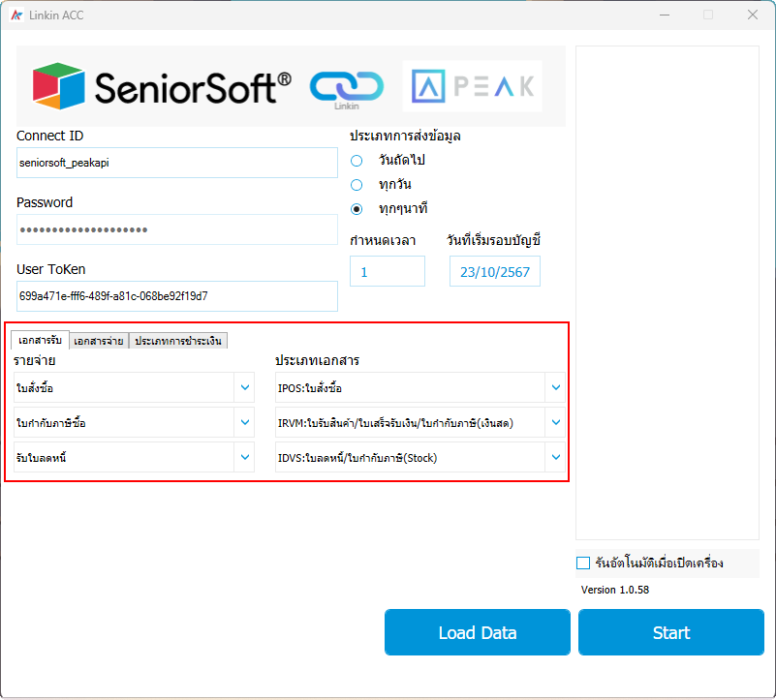This screenshot has height=700, width=776.
Task: Select the วันถัดไป radio option
Action: tap(357, 161)
